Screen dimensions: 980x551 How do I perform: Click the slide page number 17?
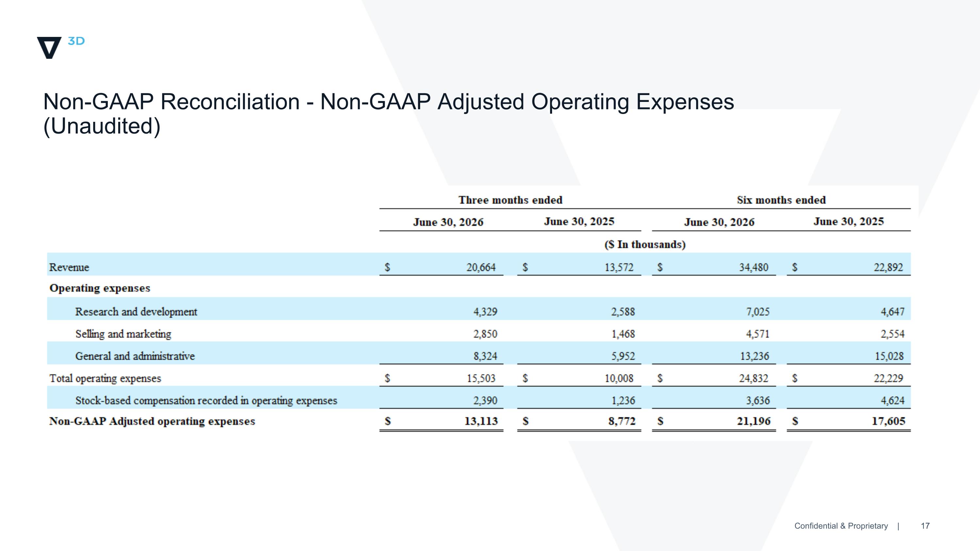(x=925, y=526)
